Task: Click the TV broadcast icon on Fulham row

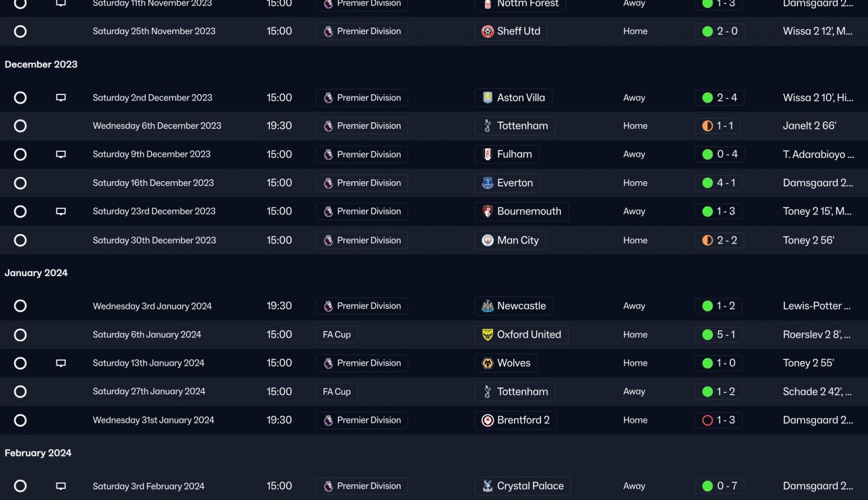Action: point(61,155)
